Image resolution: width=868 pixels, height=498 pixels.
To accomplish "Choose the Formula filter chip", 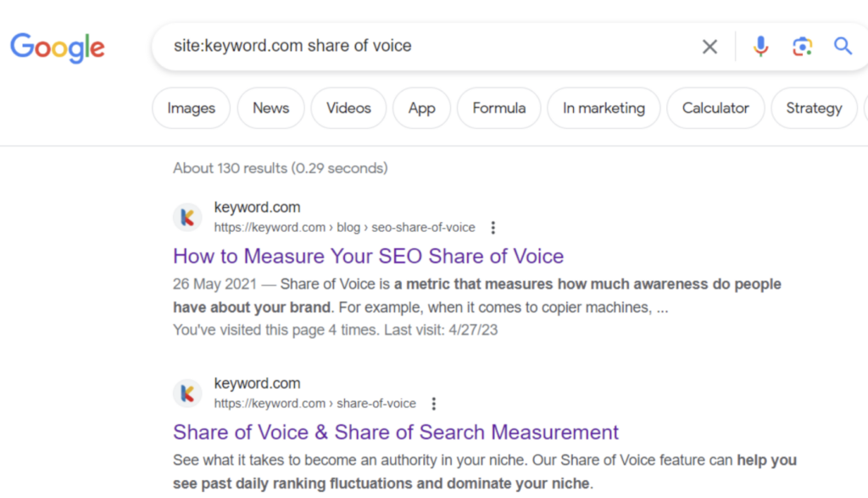I will click(498, 108).
